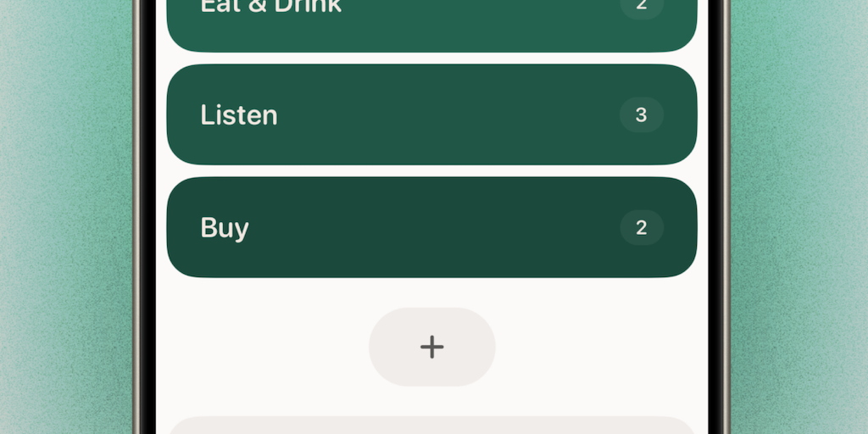Viewport: 868px width, 434px height.
Task: Click the "Listen" title text
Action: (x=239, y=115)
